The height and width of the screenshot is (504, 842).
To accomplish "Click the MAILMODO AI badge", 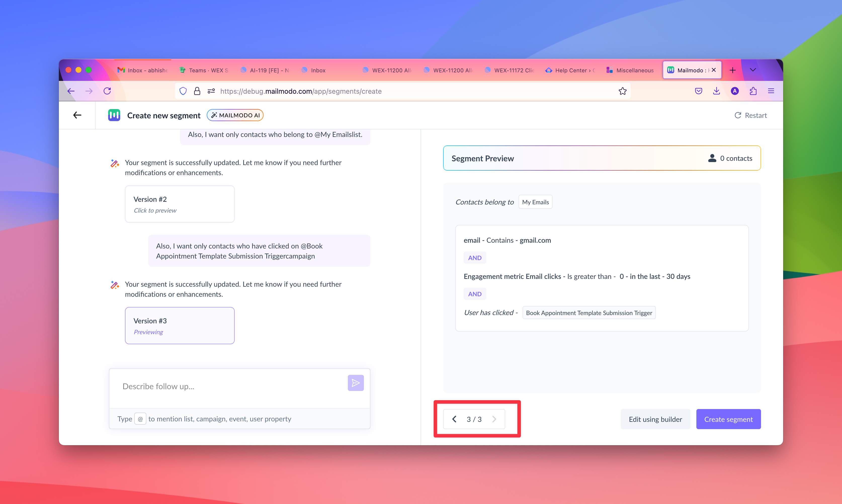I will pos(235,115).
